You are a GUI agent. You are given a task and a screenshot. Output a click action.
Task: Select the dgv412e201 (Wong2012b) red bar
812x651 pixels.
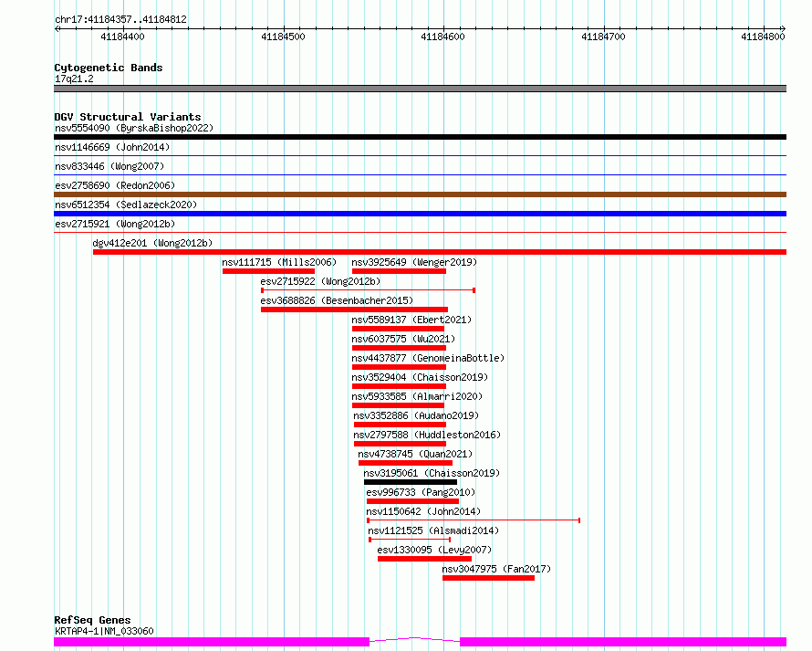[440, 252]
